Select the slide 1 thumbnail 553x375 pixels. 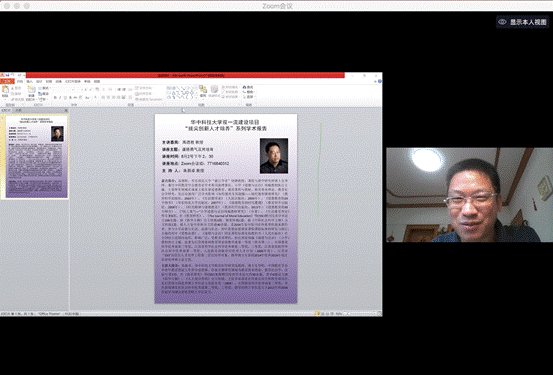[x=36, y=157]
